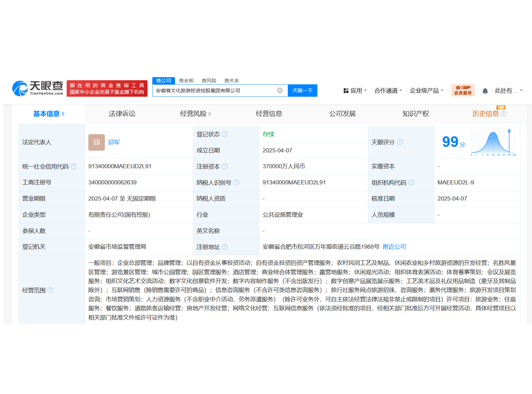Click 公共设施管理业 industry value
This screenshot has height=394, width=532.
point(283,215)
